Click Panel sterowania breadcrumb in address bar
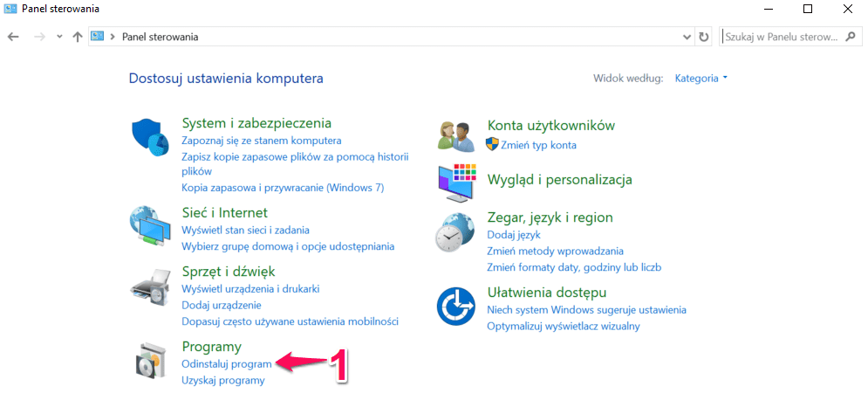Image resolution: width=868 pixels, height=393 pixels. tap(160, 37)
